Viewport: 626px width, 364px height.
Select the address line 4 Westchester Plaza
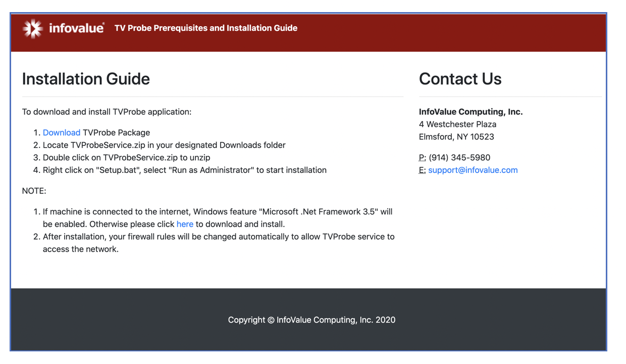tap(457, 125)
